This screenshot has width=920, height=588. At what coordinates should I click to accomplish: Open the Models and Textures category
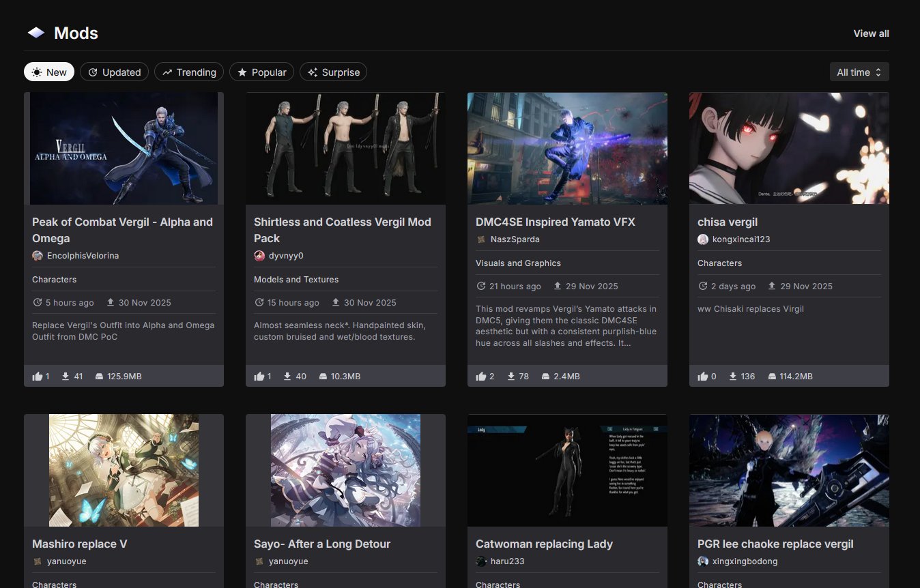coord(296,280)
